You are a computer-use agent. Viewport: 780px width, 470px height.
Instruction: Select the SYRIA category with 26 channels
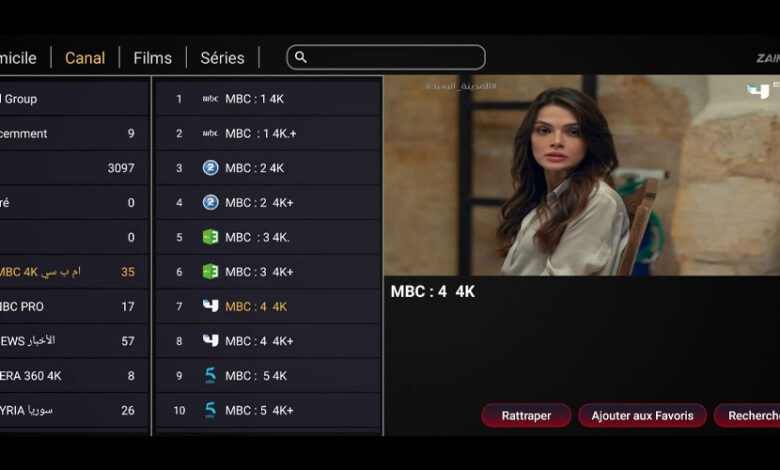click(x=74, y=410)
